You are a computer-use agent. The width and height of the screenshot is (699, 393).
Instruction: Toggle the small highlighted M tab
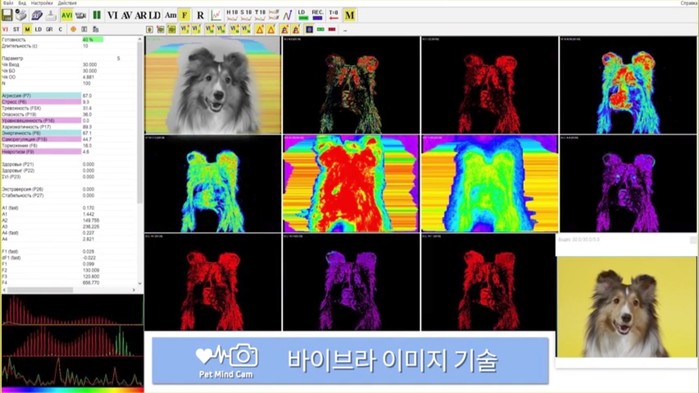coord(27,29)
